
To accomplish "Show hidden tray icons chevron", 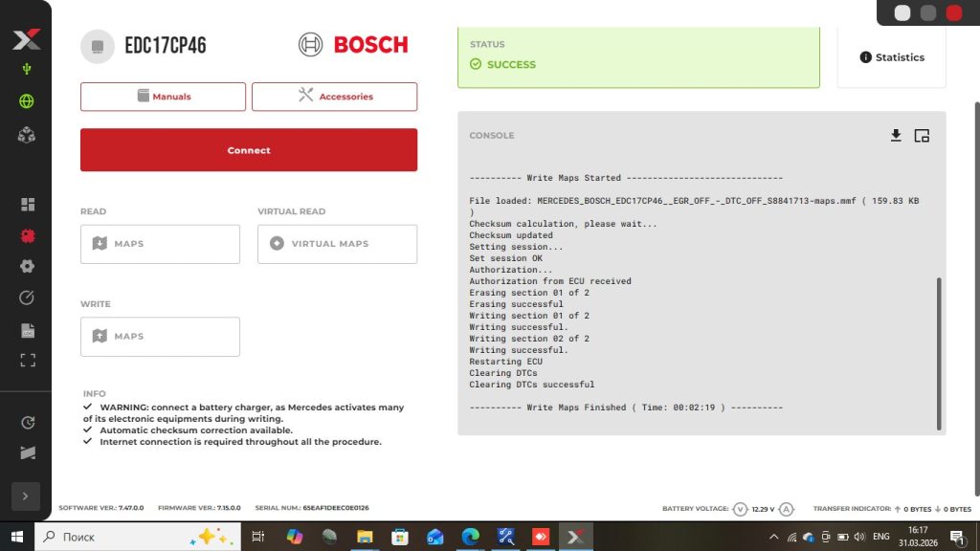I will [x=773, y=537].
